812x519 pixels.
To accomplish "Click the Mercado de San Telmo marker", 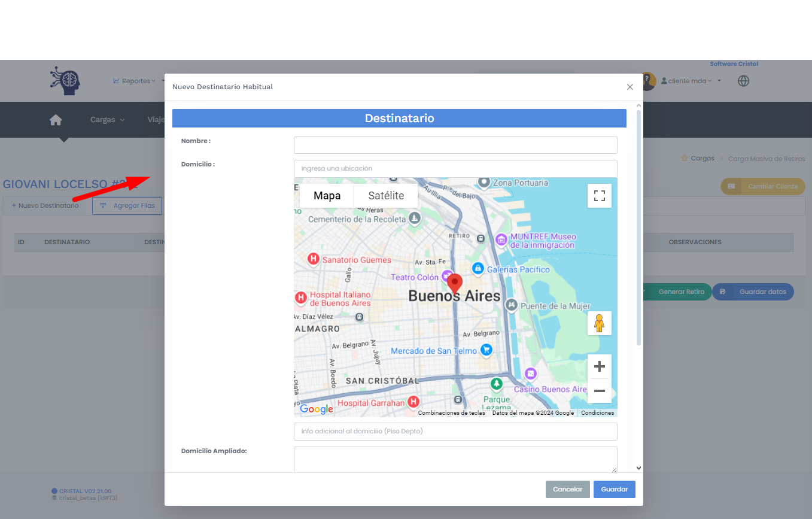I will coord(486,350).
